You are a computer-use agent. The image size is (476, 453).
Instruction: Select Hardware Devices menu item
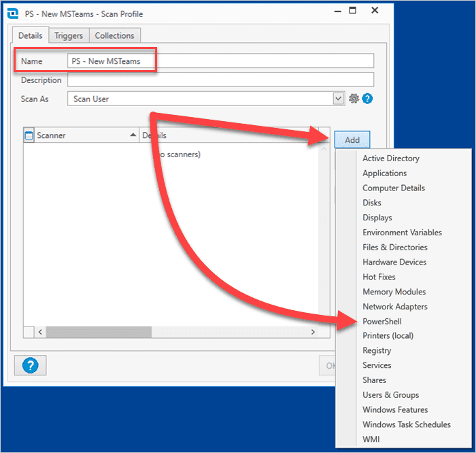[394, 262]
